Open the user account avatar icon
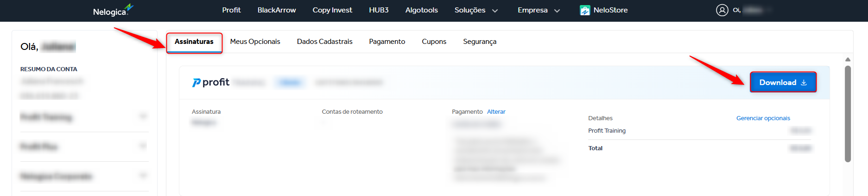Screen dimensions: 868x196 [722, 10]
